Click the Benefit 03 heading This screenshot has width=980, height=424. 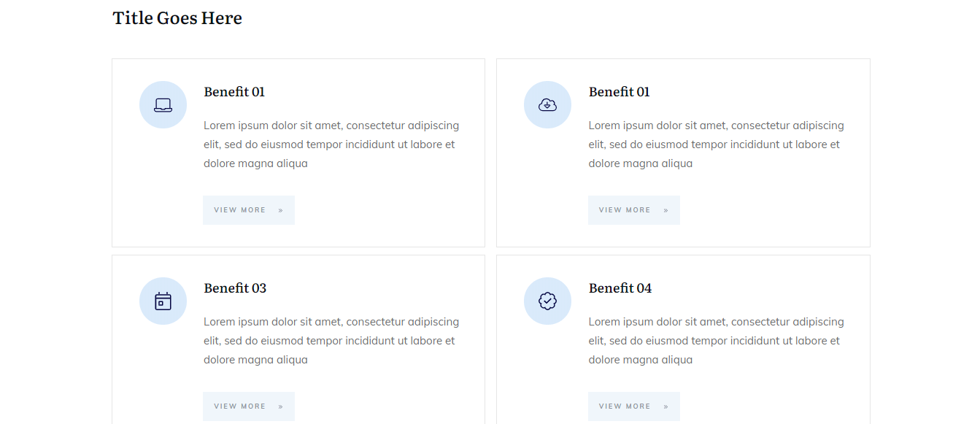point(235,288)
